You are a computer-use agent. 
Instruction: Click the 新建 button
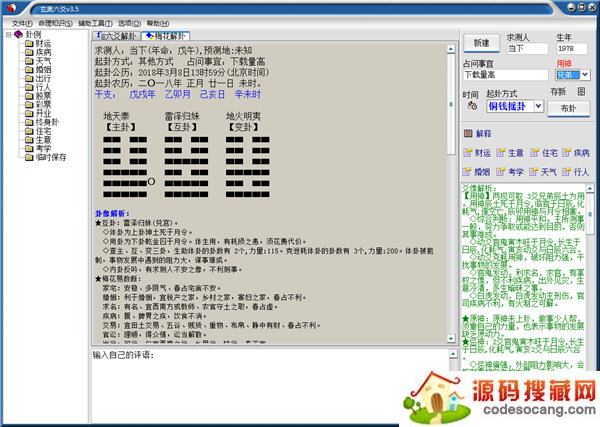(481, 43)
